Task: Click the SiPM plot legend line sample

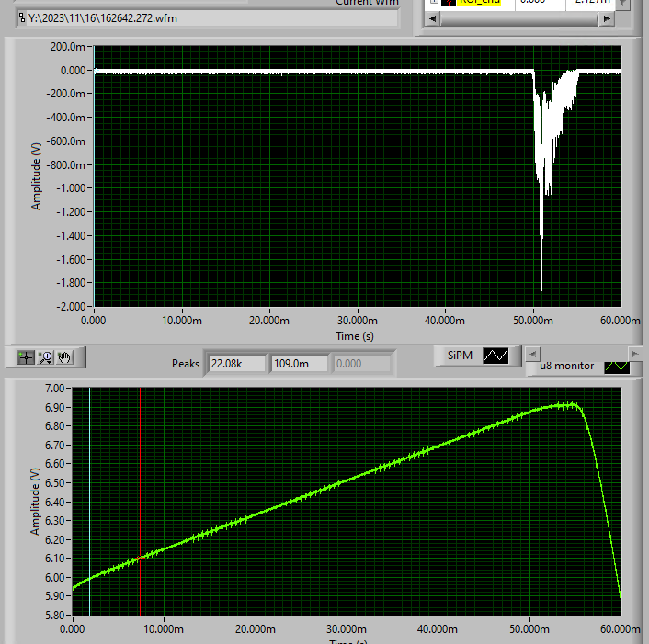Action: click(495, 356)
